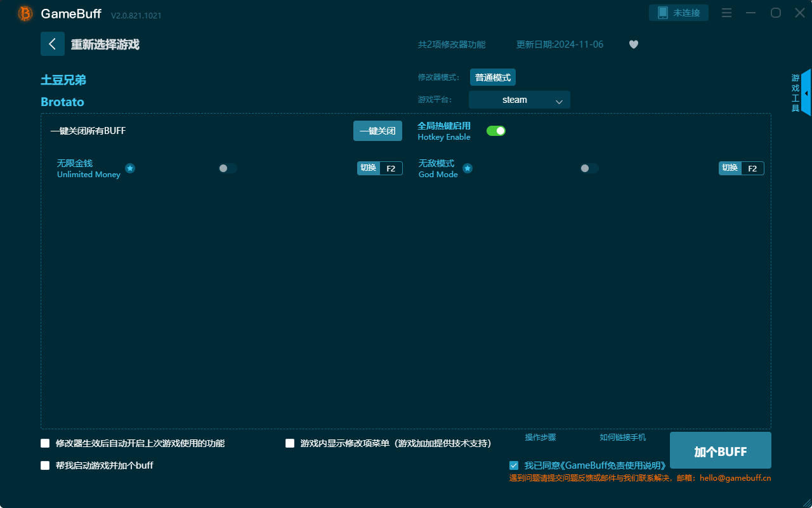The image size is (812, 508).
Task: Check 帮我启动游戏并加个buff option
Action: coord(45,465)
